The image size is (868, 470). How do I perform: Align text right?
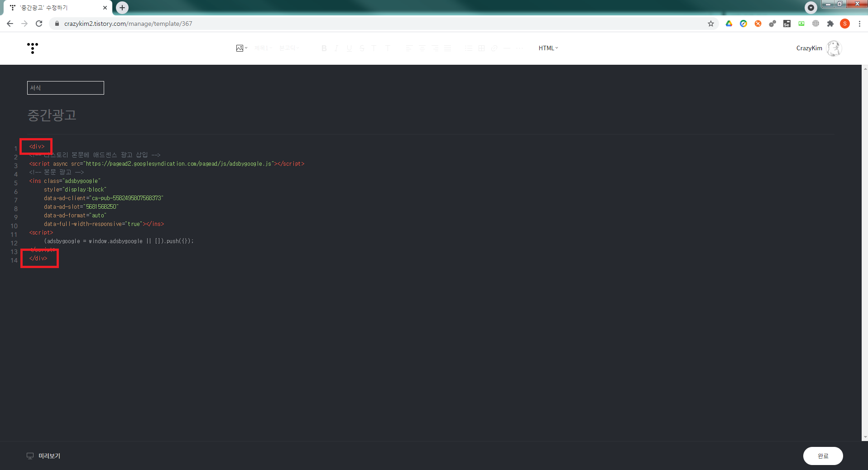click(x=435, y=48)
